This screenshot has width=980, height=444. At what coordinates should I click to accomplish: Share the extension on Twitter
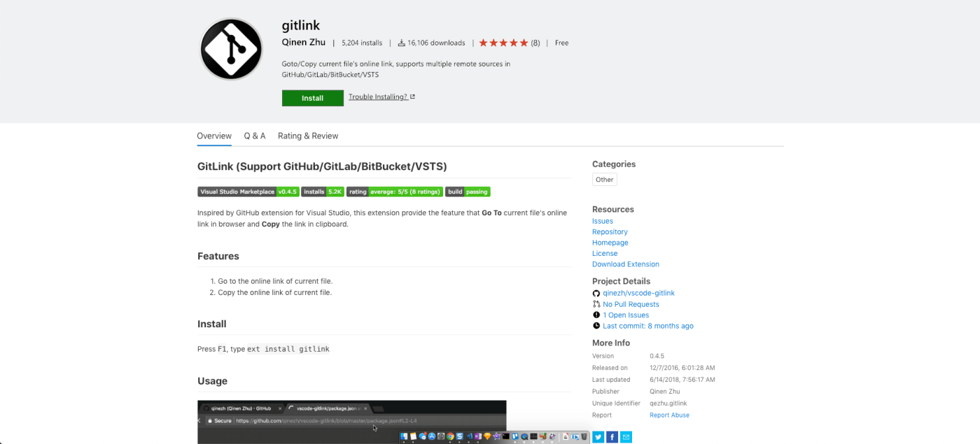tap(598, 437)
